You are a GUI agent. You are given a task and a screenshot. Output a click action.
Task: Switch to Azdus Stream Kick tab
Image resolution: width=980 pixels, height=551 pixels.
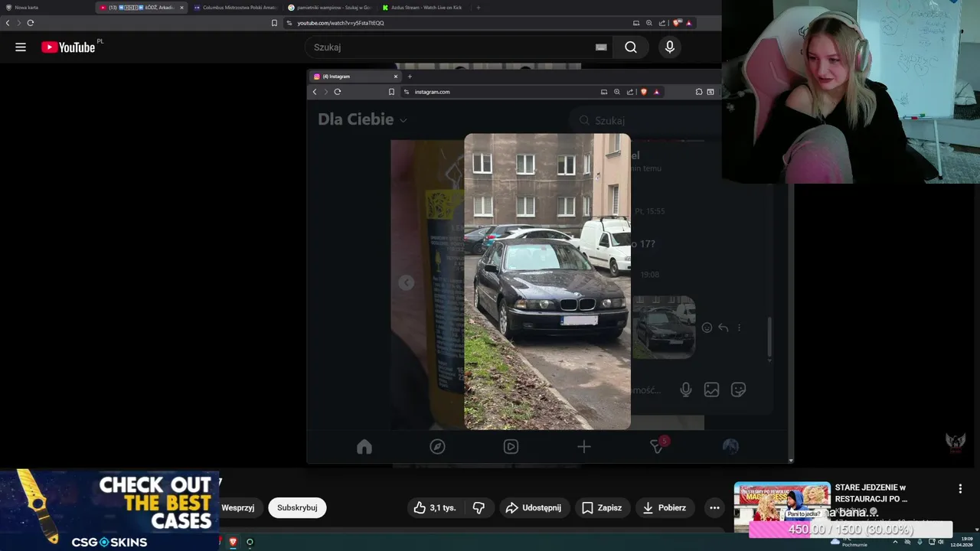[x=423, y=8]
